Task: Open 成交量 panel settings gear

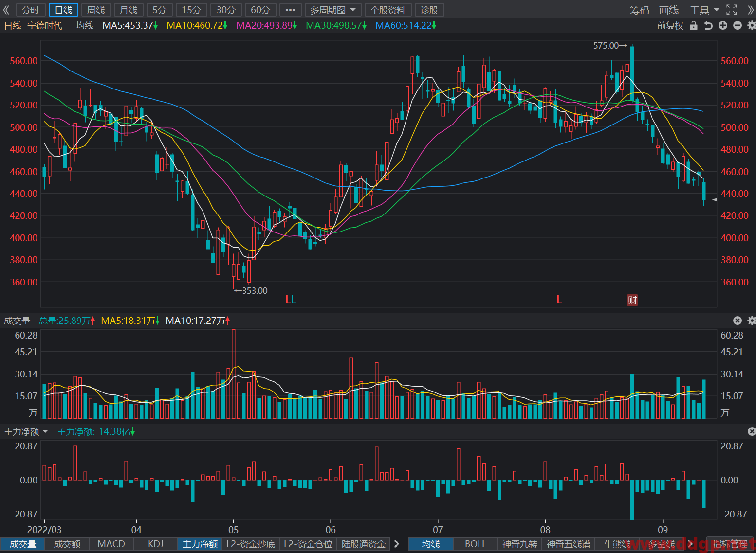Action: (751, 320)
